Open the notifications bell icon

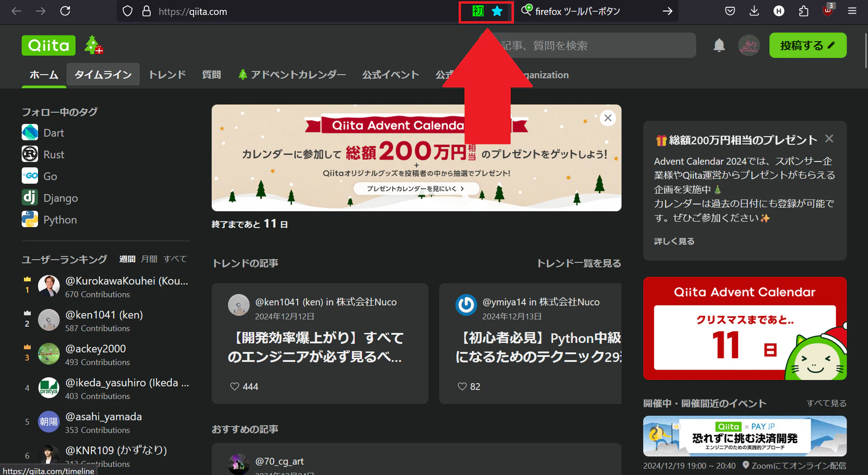coord(719,45)
